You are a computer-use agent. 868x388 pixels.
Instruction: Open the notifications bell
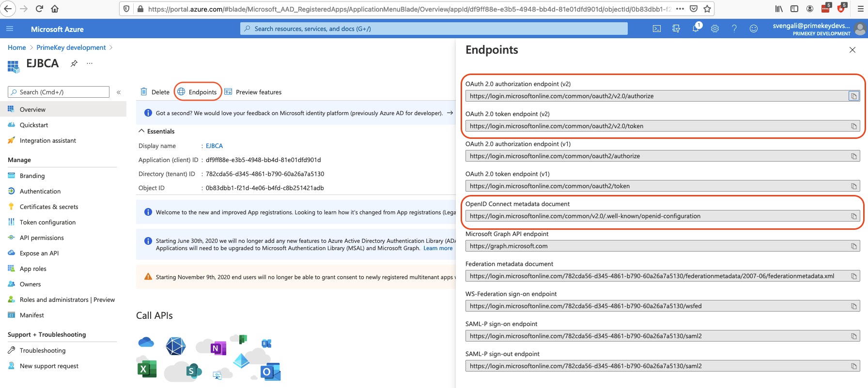point(696,29)
